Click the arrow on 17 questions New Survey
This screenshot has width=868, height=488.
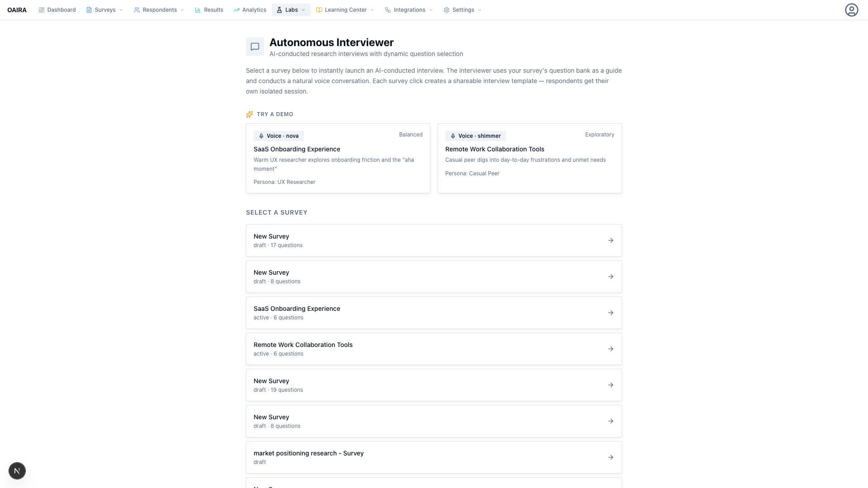pos(611,240)
